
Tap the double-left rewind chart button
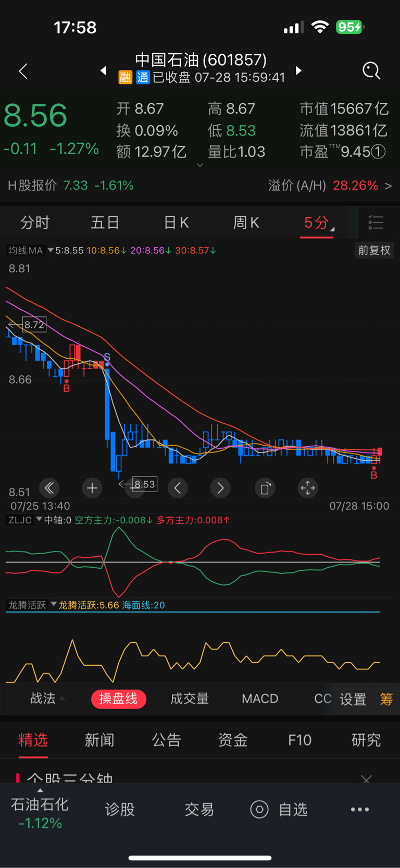49,488
